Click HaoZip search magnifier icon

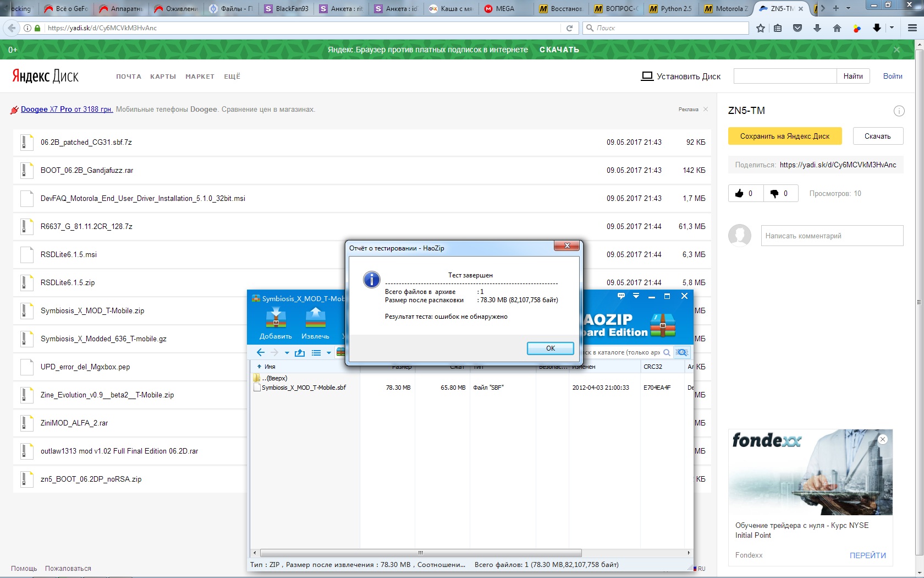[x=667, y=352]
